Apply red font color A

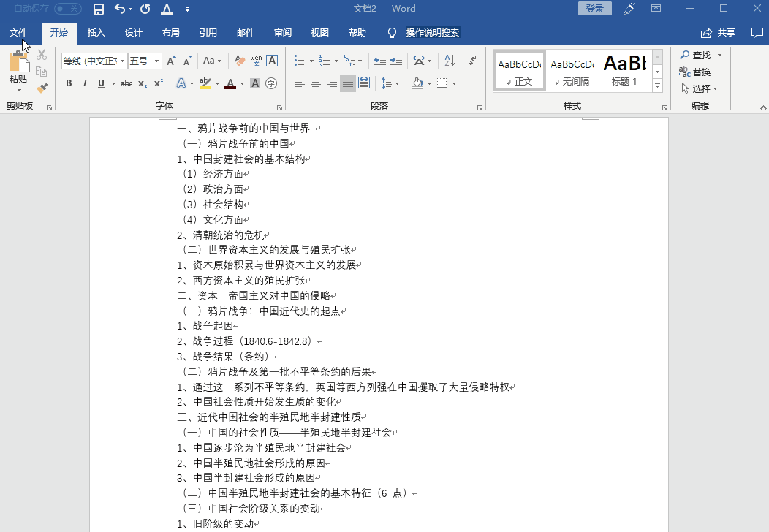(230, 83)
